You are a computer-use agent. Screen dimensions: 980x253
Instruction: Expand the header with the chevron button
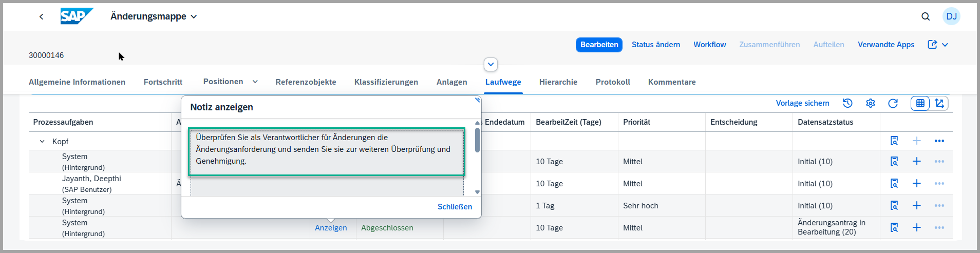click(491, 64)
